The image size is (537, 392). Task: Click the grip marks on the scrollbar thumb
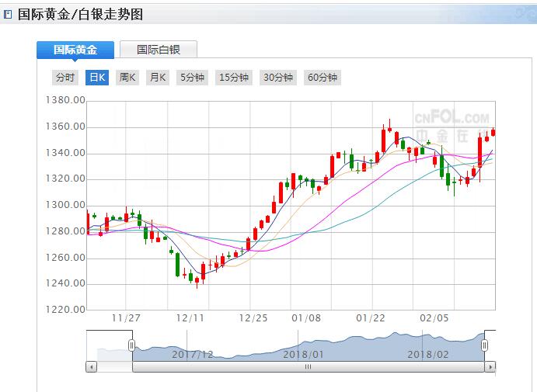(x=308, y=366)
